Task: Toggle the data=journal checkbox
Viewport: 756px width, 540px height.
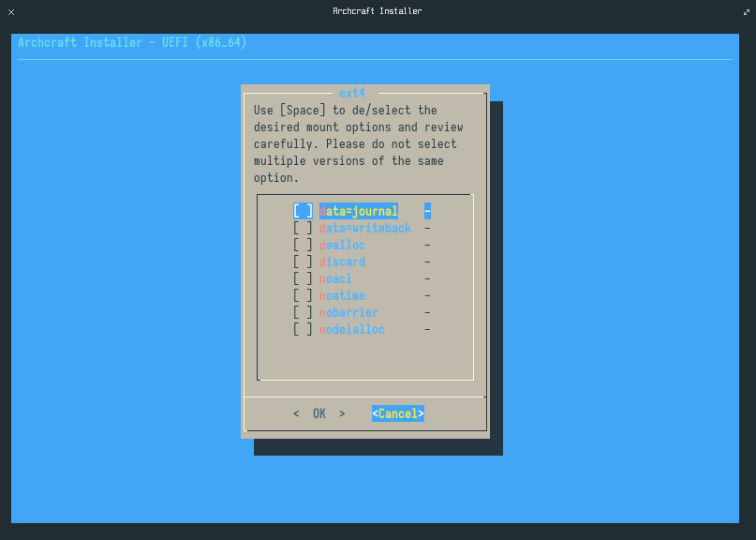Action: coord(303,211)
